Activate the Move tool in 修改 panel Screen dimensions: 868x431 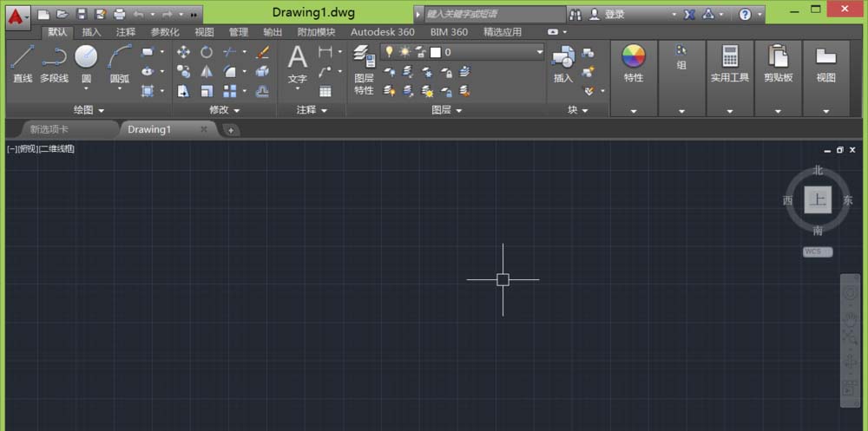point(183,53)
